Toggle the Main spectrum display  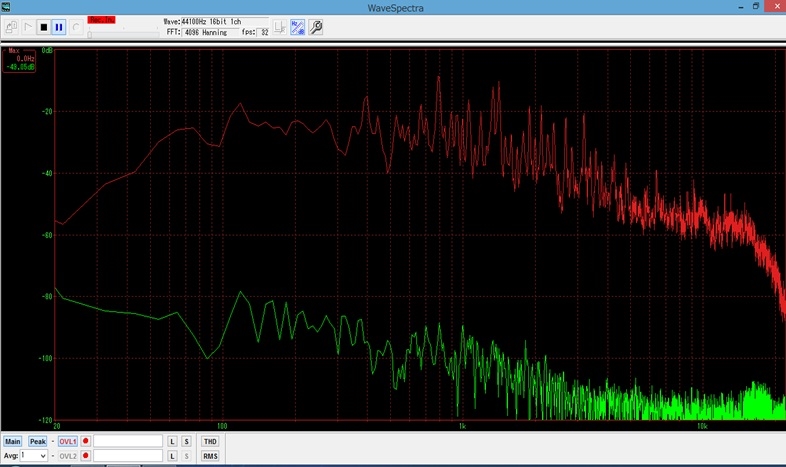[x=13, y=441]
